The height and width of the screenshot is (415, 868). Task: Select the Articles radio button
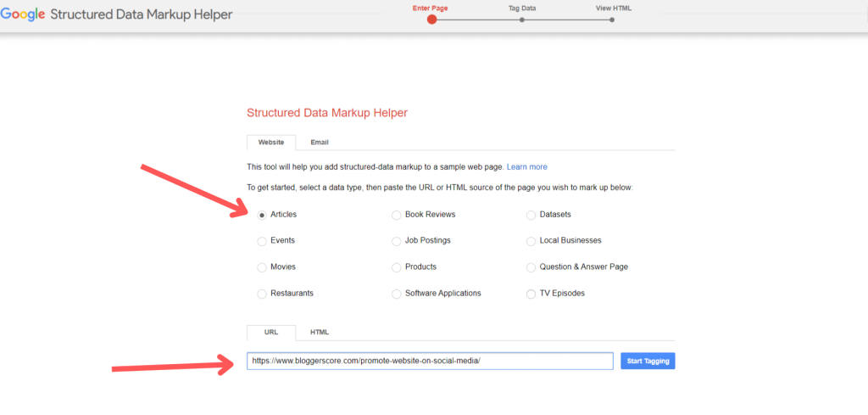(x=262, y=215)
